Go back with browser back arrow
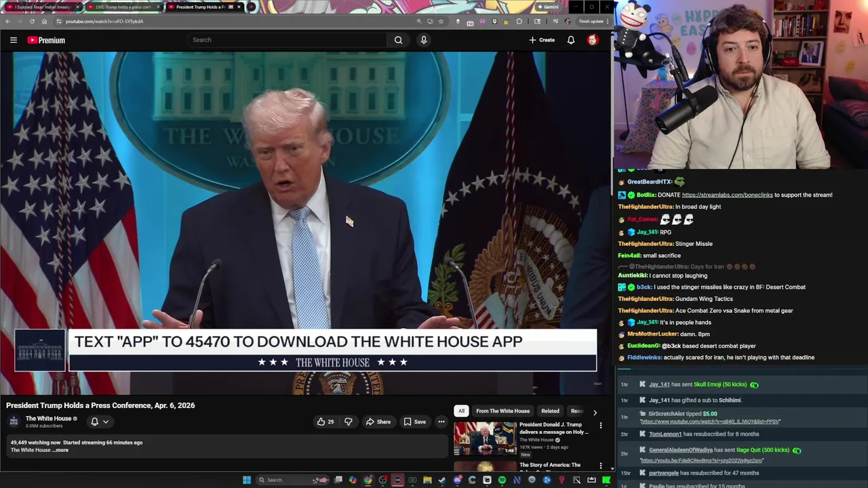 coord(7,21)
